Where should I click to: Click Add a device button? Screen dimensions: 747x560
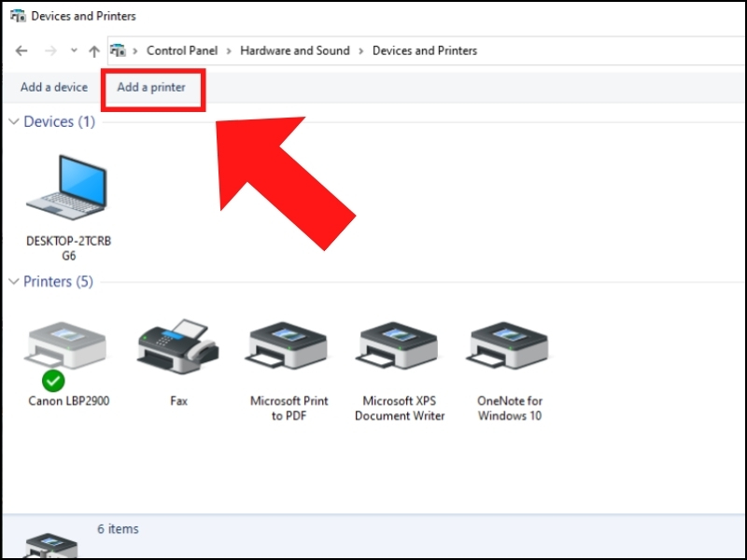(54, 87)
